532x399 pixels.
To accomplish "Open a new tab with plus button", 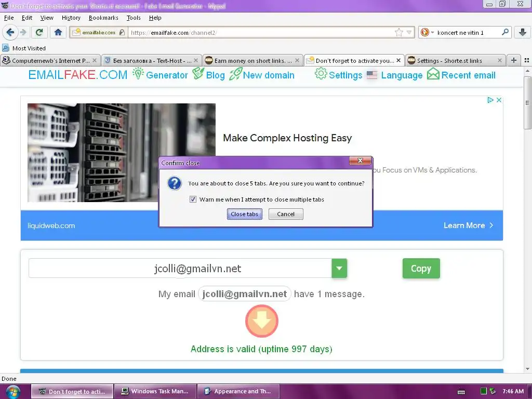I will [x=514, y=60].
